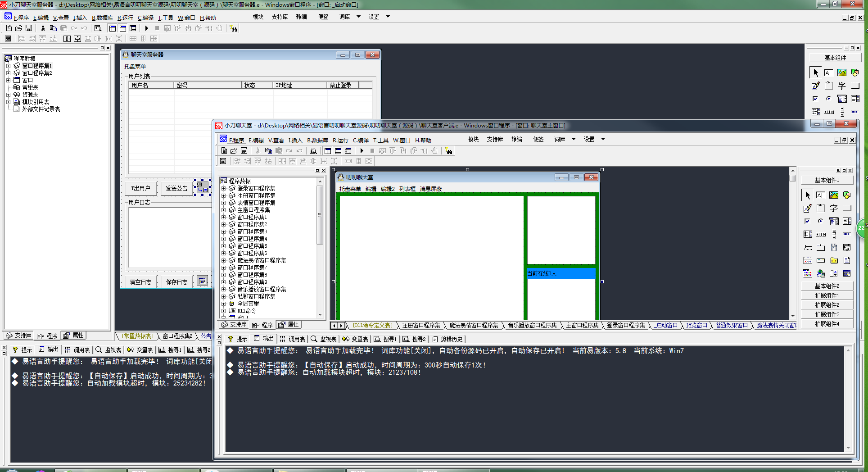Expand the 全局变量 tree node
The image size is (868, 472).
coord(223,304)
